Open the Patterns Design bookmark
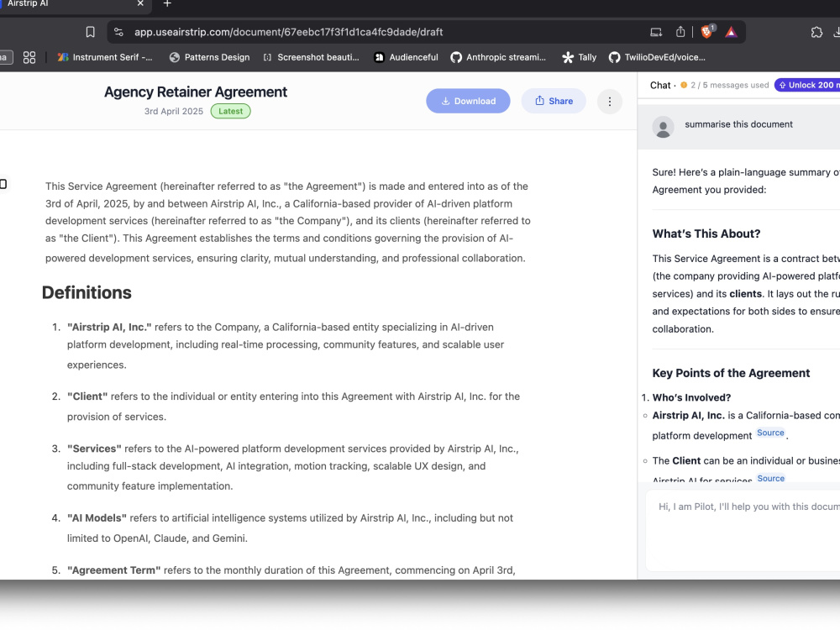 pos(209,57)
